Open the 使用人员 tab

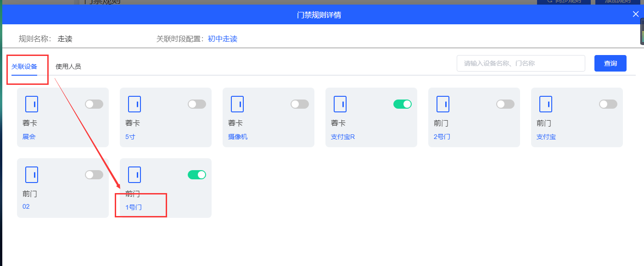pyautogui.click(x=68, y=66)
